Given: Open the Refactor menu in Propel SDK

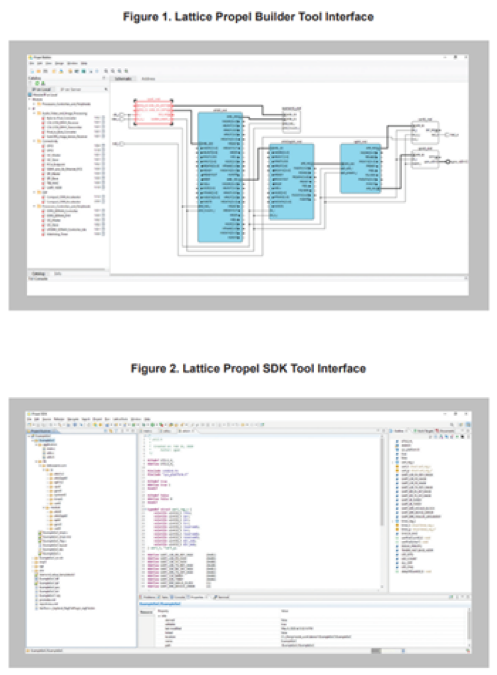Looking at the screenshot, I should coord(59,419).
